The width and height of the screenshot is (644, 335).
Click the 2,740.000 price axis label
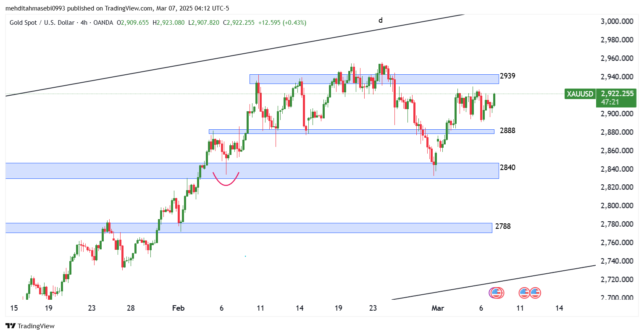click(617, 261)
